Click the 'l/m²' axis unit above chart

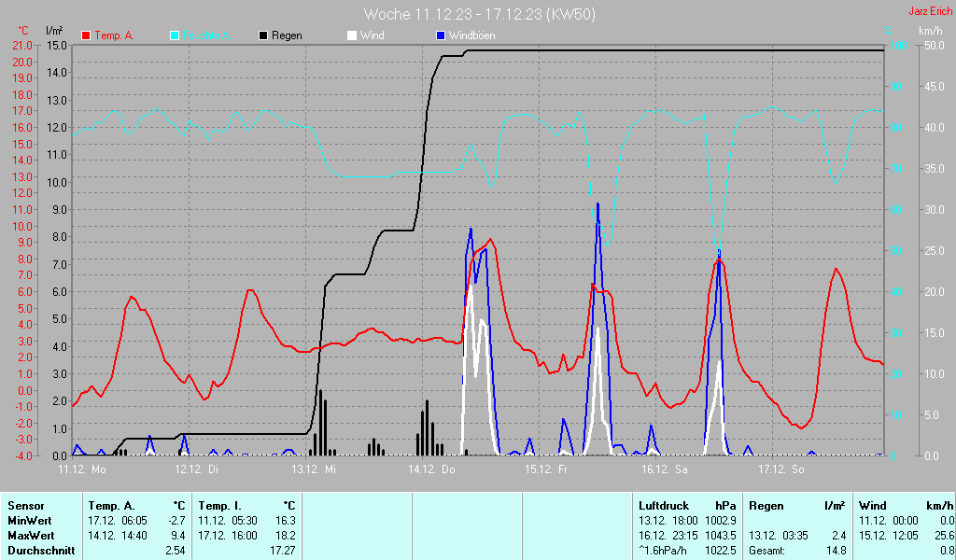[54, 30]
